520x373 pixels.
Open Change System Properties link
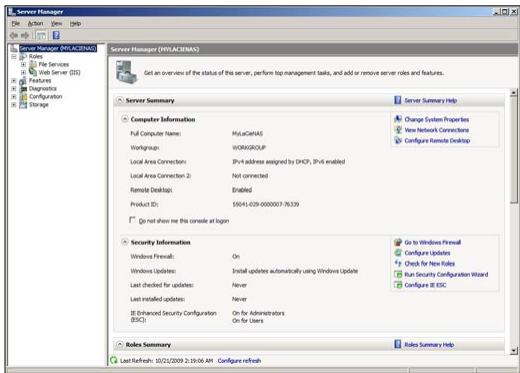(437, 119)
